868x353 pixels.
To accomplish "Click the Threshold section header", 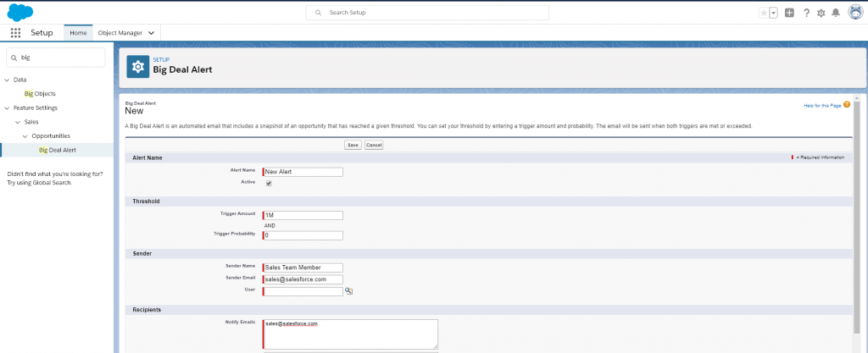I will click(489, 201).
